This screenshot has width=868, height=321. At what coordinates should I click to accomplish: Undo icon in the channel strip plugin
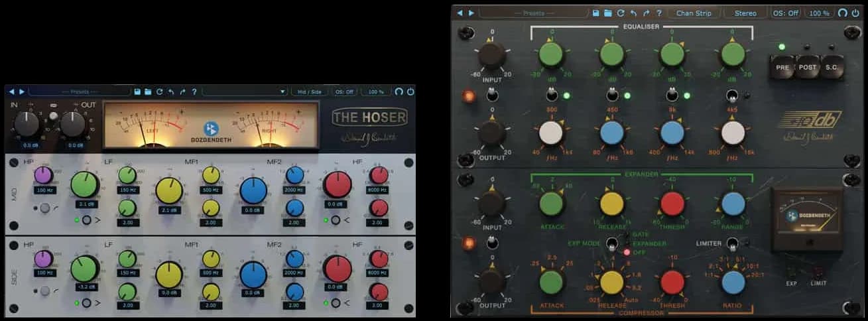coord(633,13)
